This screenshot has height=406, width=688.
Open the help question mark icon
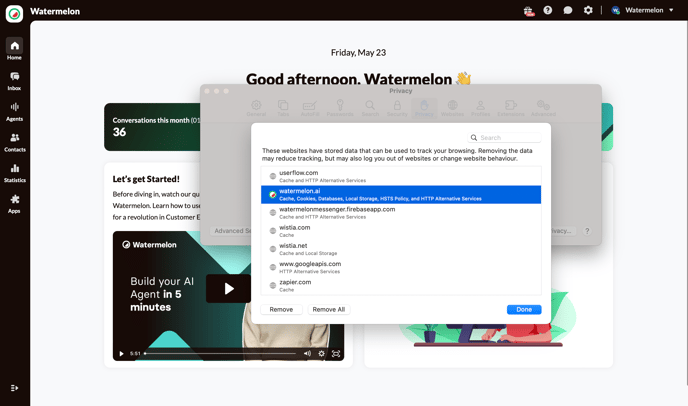click(x=548, y=10)
